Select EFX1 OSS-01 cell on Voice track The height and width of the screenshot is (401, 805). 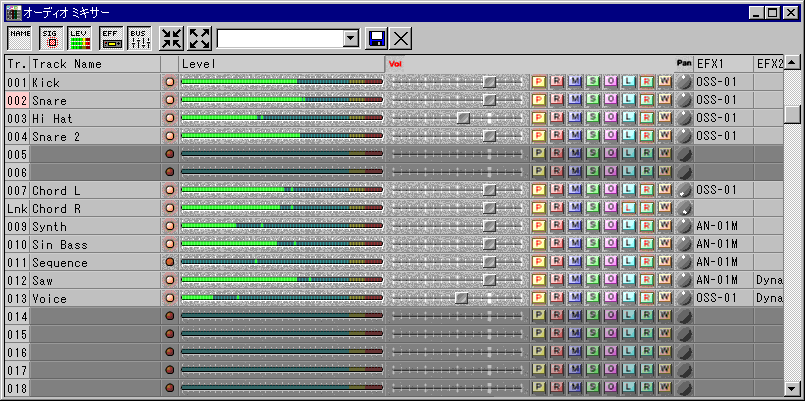click(723, 298)
